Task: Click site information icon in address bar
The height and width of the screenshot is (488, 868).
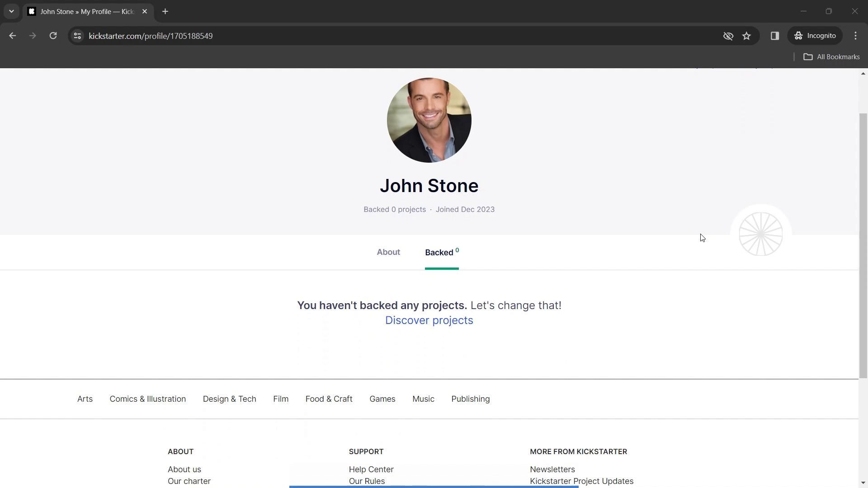Action: pyautogui.click(x=77, y=36)
